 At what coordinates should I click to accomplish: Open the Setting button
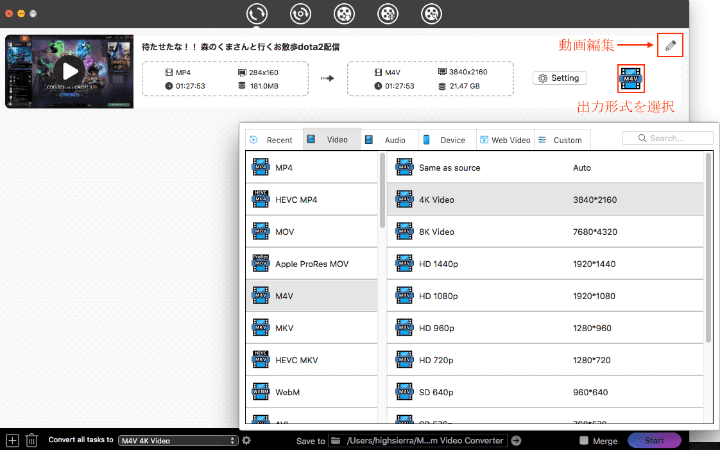(559, 78)
